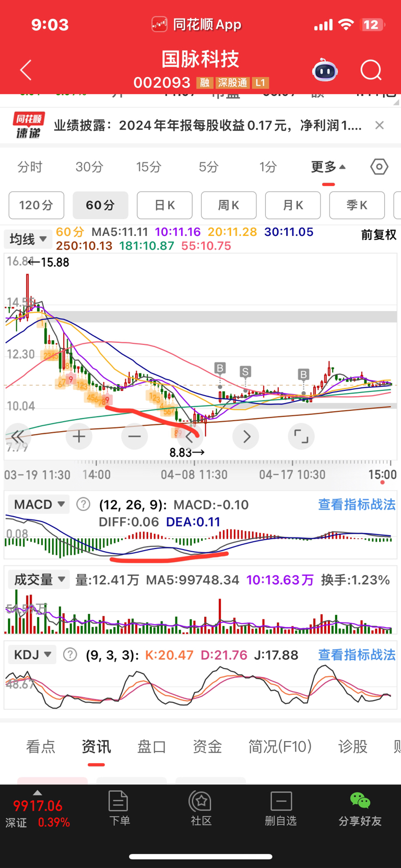This screenshot has width=401, height=868.
Task: Tap the later B marker near 04-17
Action: (303, 374)
